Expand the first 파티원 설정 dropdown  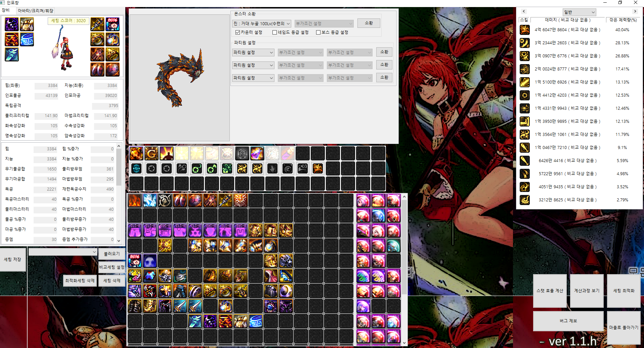[x=253, y=52]
